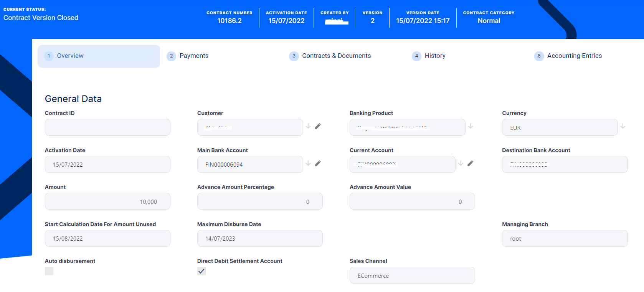The image size is (644, 292).
Task: Open the Banking Product dropdown arrow
Action: click(x=471, y=126)
